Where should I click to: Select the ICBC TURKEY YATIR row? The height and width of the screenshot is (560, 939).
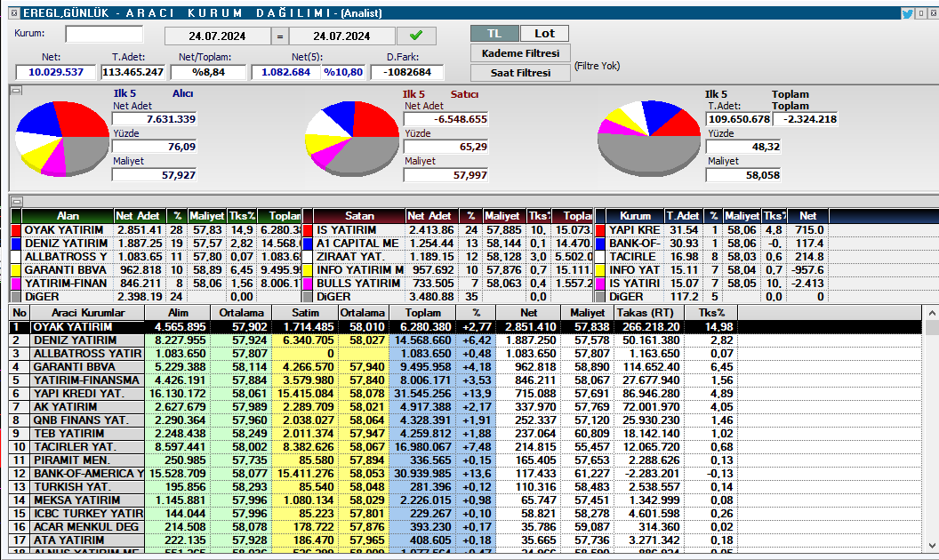point(465,513)
